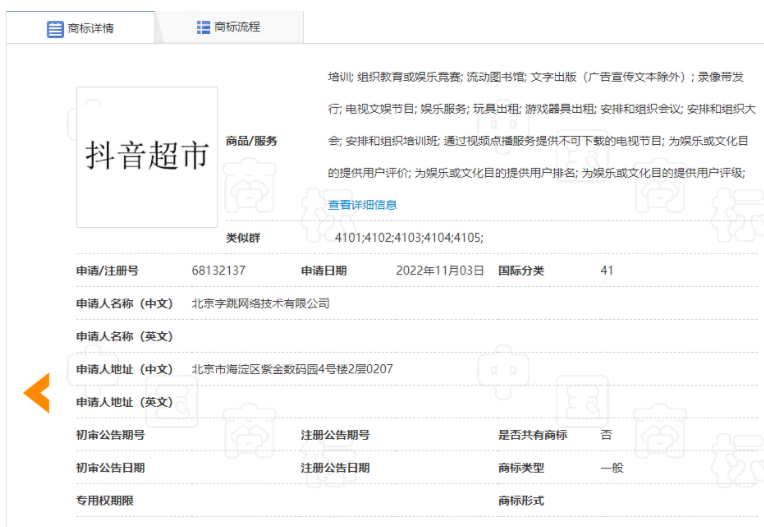Select the application number 68132137
Screen dimensions: 764x527
[x=218, y=270]
